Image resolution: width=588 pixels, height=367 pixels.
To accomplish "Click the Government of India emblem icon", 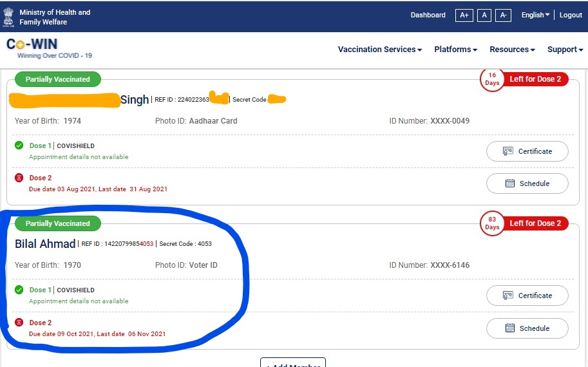I will tap(8, 17).
